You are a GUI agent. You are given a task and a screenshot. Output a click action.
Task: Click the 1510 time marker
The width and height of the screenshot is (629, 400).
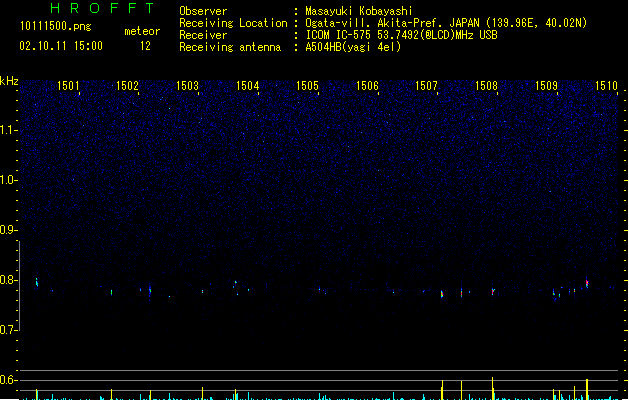[606, 86]
